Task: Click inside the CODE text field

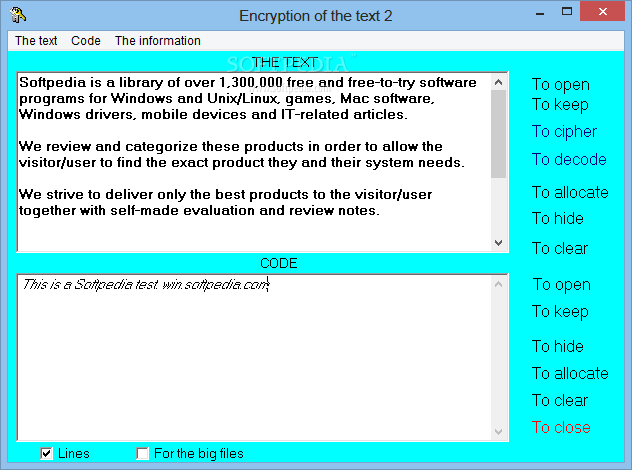Action: 254,358
